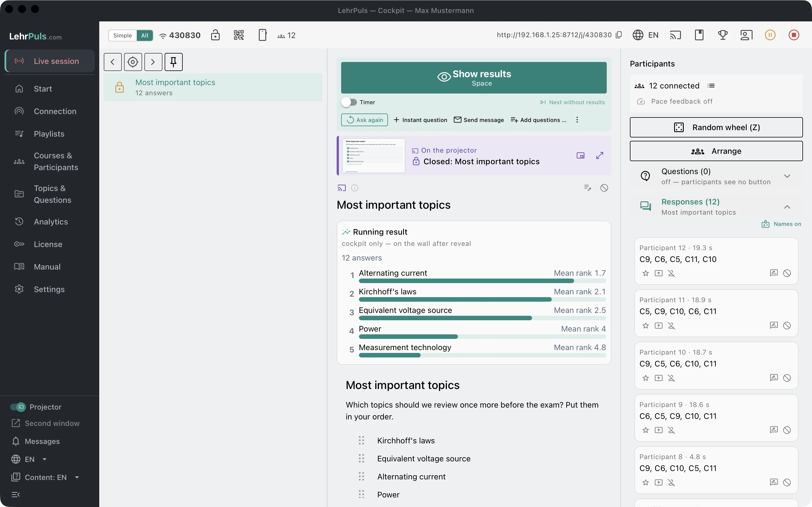Screen dimensions: 812x507
Task: Star Participant 12's response
Action: click(646, 273)
